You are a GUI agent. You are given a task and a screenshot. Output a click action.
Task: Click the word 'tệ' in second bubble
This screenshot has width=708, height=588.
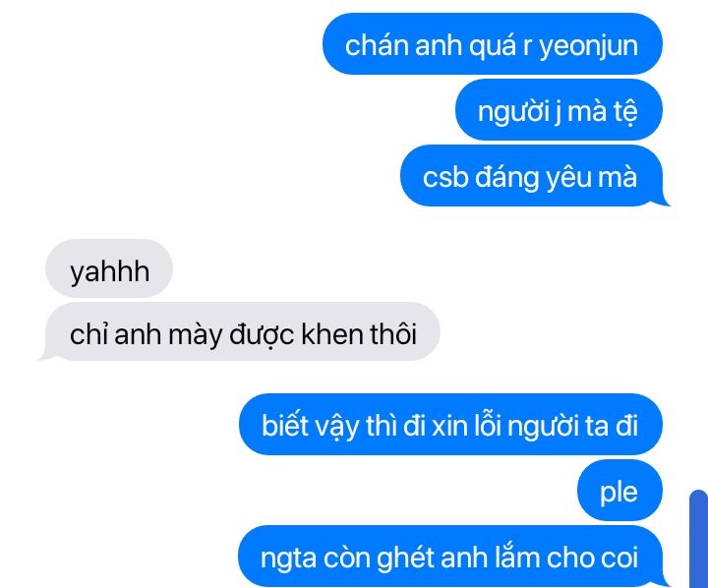click(625, 112)
